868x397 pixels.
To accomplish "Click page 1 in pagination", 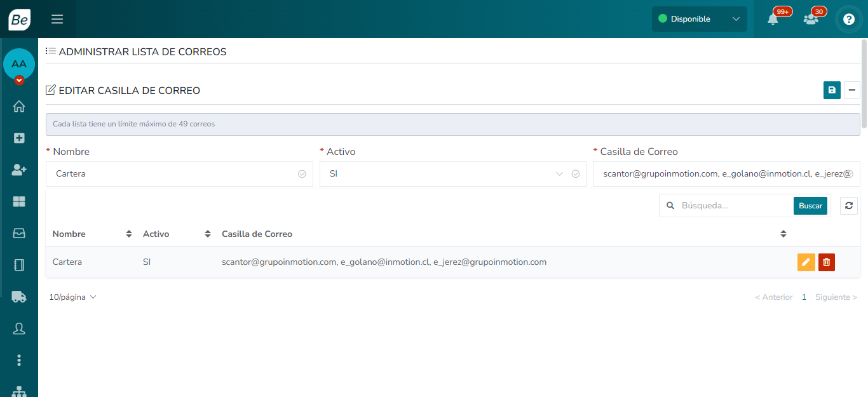I will point(804,297).
